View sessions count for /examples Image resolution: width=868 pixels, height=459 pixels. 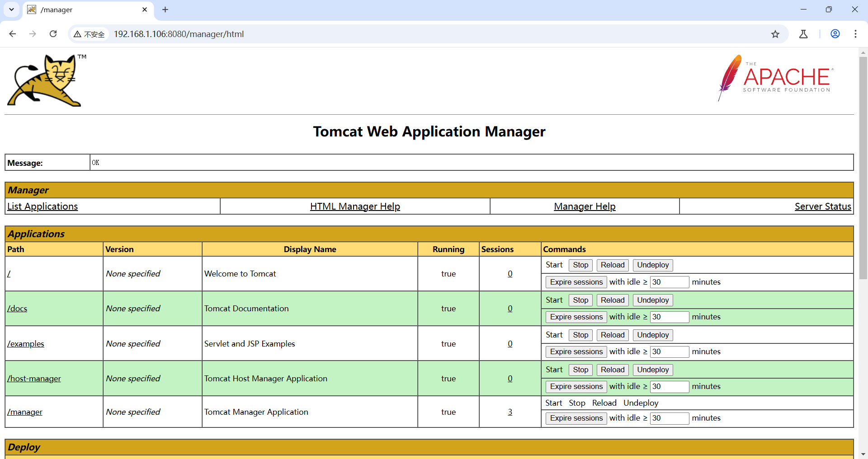pyautogui.click(x=510, y=344)
